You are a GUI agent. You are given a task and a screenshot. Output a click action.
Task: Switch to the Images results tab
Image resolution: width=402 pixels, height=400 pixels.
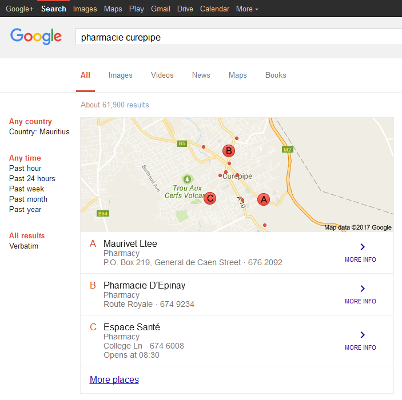point(120,75)
